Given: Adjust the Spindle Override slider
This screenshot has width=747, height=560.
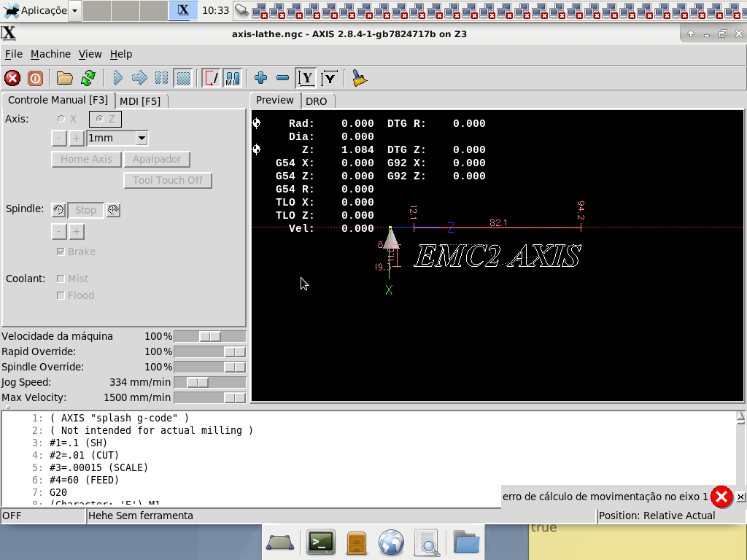Looking at the screenshot, I should (210, 367).
